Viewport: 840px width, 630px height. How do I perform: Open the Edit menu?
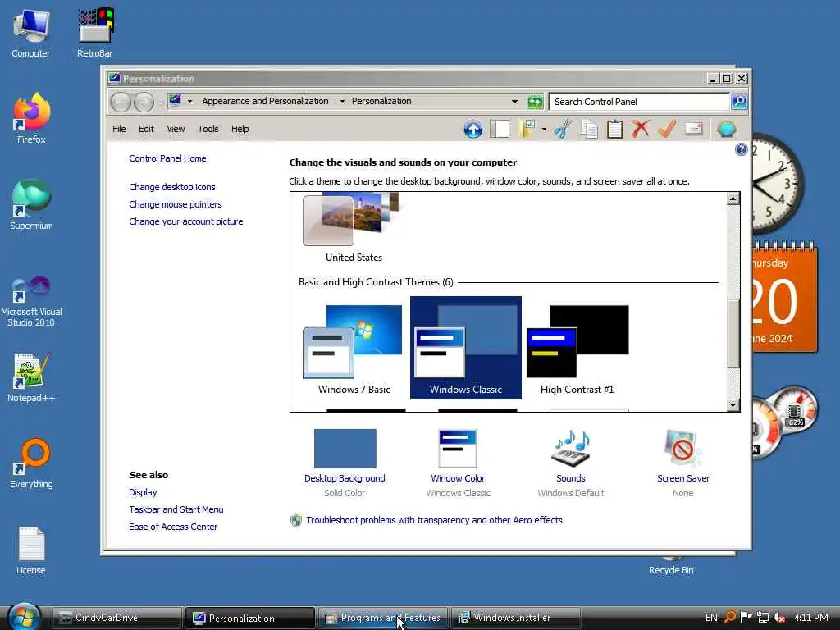coord(146,129)
